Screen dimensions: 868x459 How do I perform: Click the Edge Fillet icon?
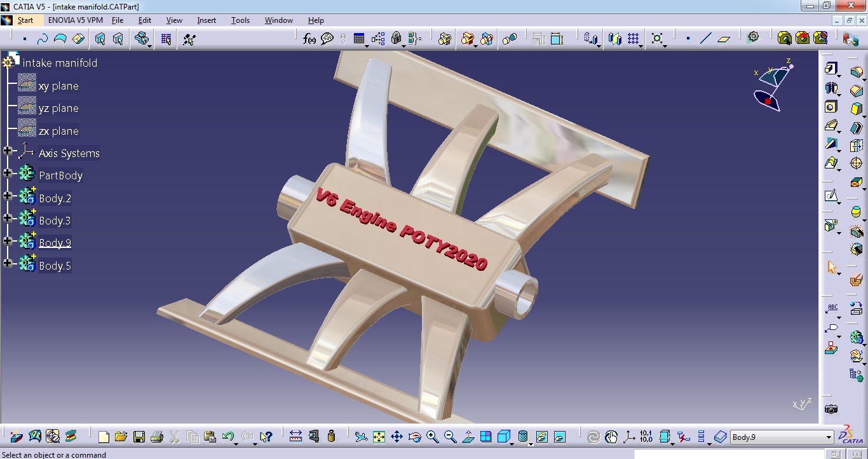[856, 73]
